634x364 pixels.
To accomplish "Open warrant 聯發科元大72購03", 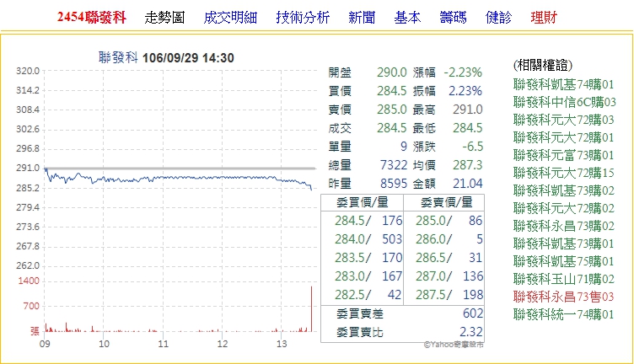I will [x=564, y=120].
